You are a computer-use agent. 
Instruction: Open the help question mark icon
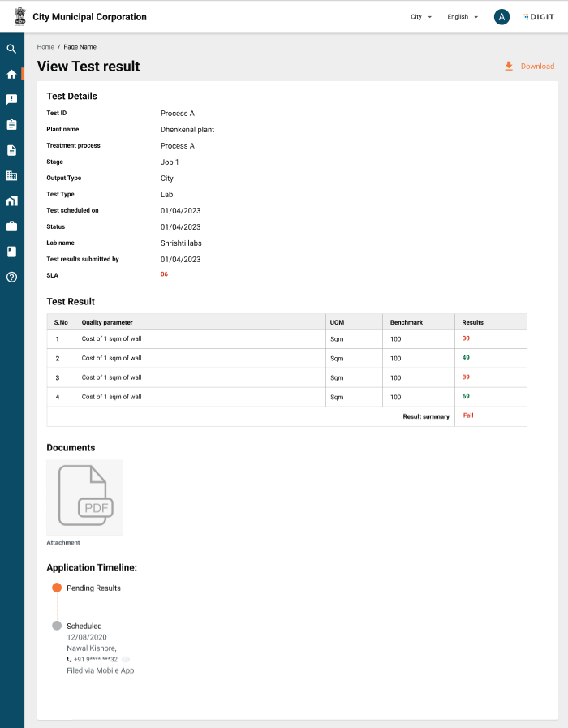pyautogui.click(x=11, y=277)
